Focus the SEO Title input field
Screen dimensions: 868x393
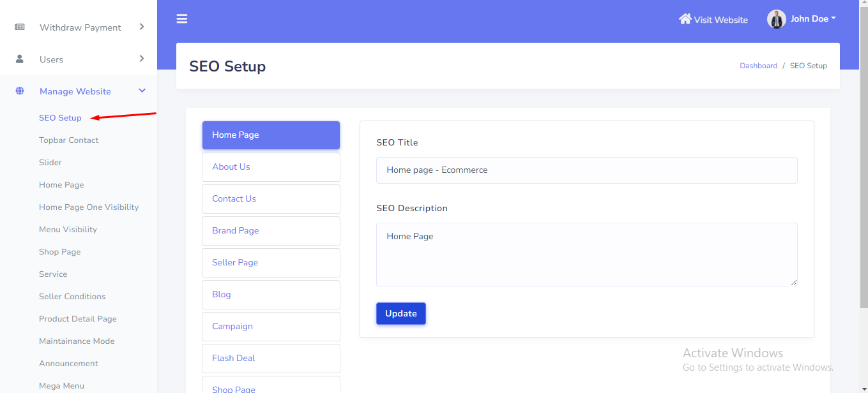(x=586, y=170)
